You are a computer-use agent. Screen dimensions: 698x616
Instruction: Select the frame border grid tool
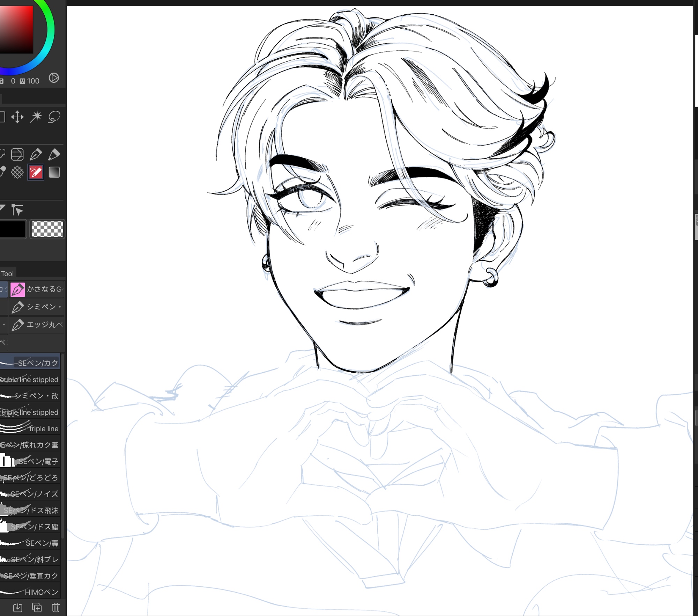pyautogui.click(x=17, y=154)
